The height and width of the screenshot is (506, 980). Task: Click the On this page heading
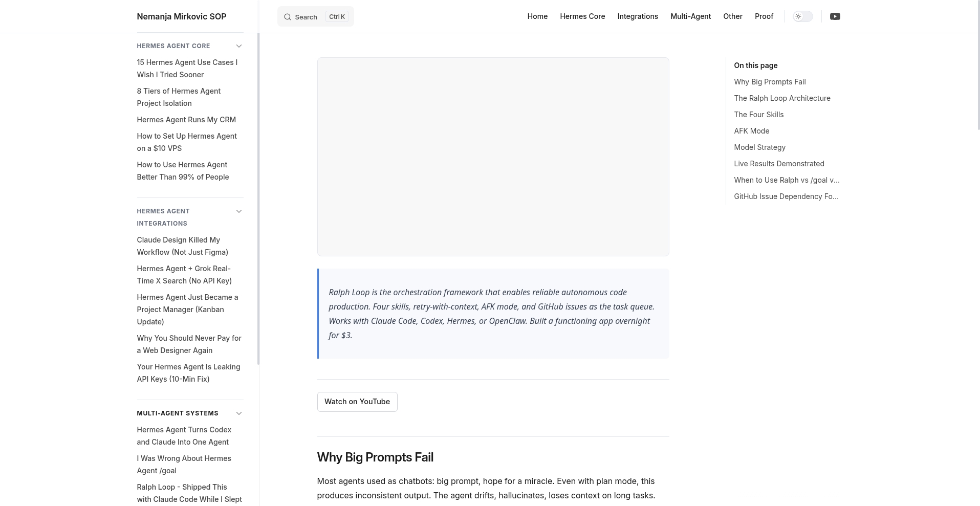[x=755, y=65]
